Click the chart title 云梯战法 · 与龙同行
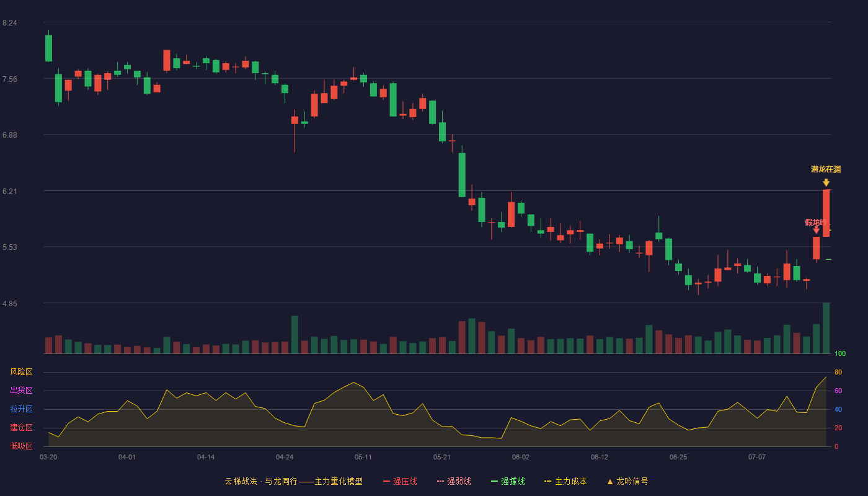868x496 pixels. pyautogui.click(x=260, y=481)
